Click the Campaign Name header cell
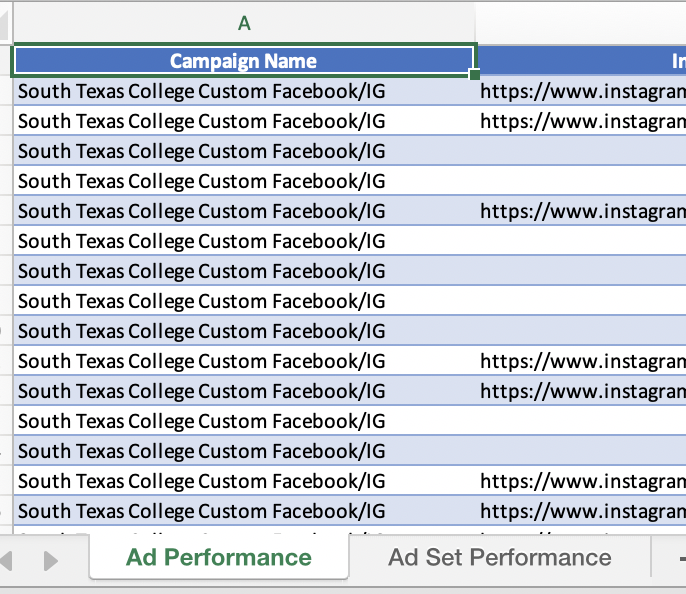The image size is (686, 594). 244,60
